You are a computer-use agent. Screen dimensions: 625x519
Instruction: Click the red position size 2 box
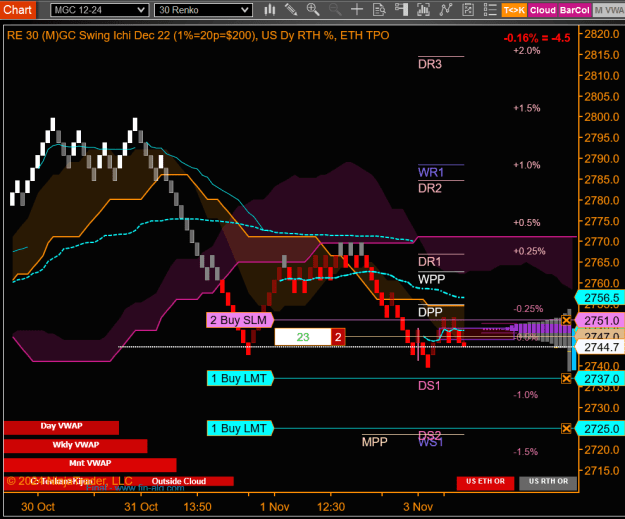(x=338, y=337)
